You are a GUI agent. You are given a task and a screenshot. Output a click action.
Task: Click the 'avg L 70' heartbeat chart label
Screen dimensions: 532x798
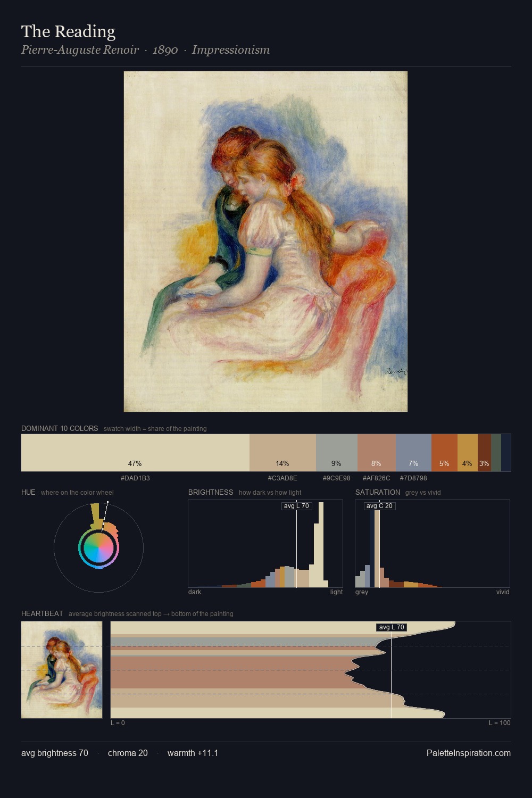pyautogui.click(x=392, y=627)
